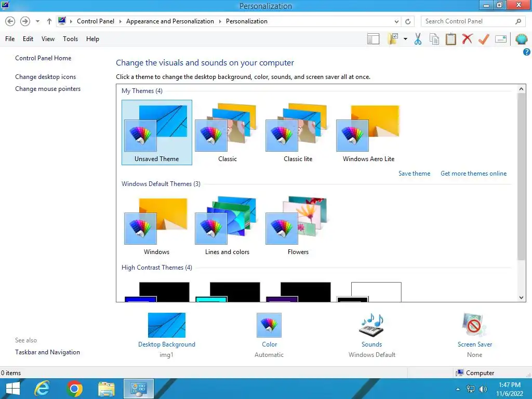
Task: Expand chevron after Appearance and Personalization
Action: (220, 21)
